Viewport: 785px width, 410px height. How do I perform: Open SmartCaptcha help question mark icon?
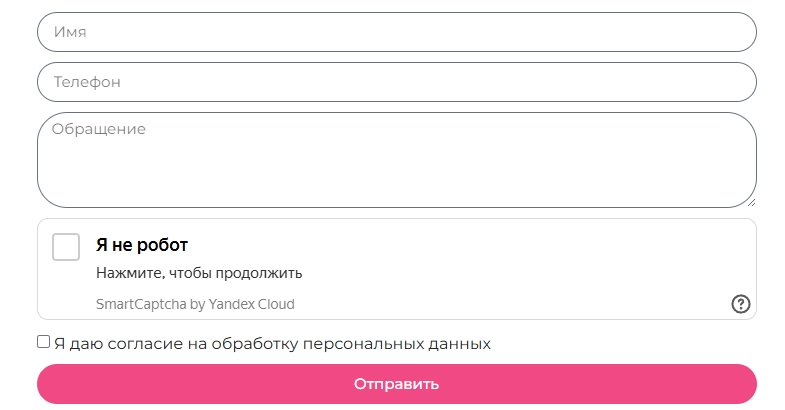740,304
